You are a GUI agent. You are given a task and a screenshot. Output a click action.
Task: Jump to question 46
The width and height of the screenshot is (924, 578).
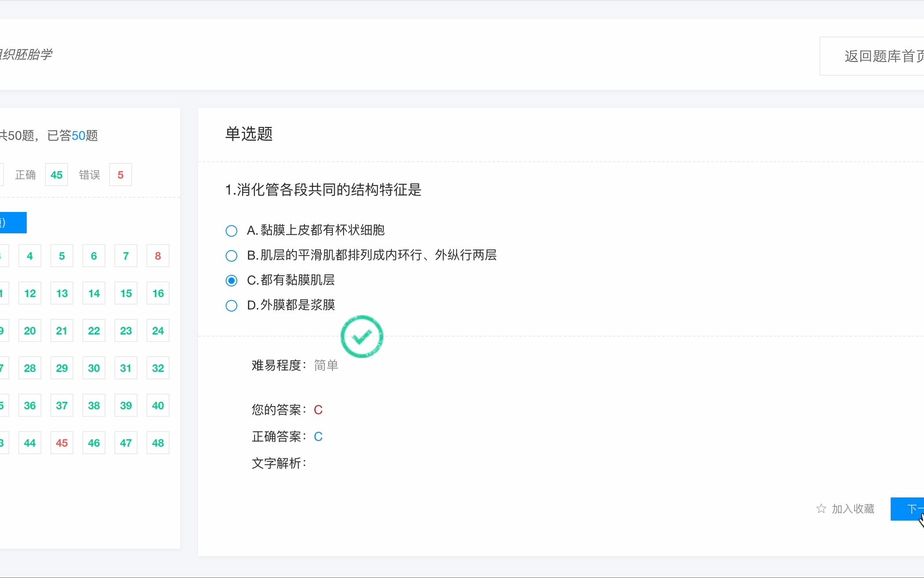pyautogui.click(x=94, y=443)
